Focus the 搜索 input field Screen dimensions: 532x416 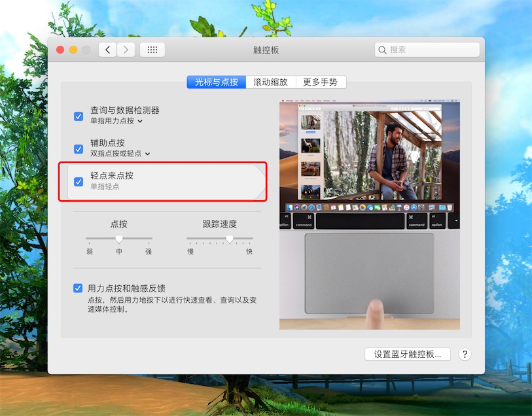click(427, 50)
